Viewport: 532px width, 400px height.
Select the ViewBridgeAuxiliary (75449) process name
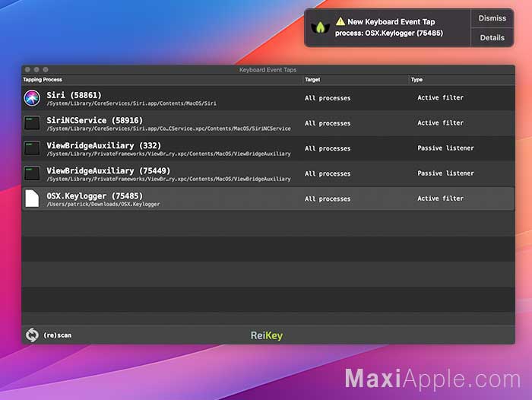108,170
